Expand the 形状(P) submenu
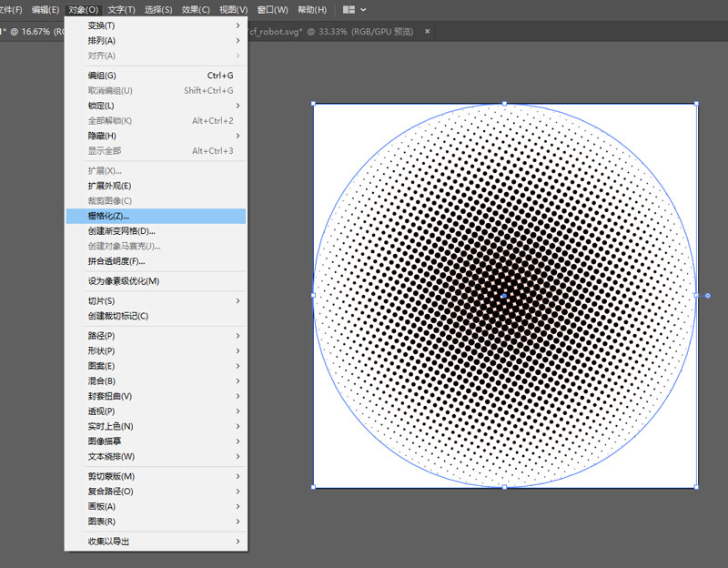Image resolution: width=728 pixels, height=568 pixels. (x=156, y=350)
